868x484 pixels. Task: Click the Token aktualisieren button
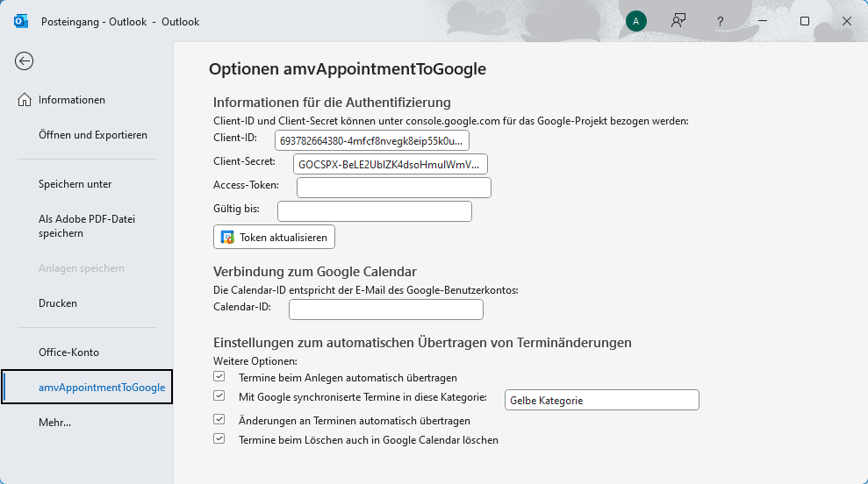[x=274, y=237]
